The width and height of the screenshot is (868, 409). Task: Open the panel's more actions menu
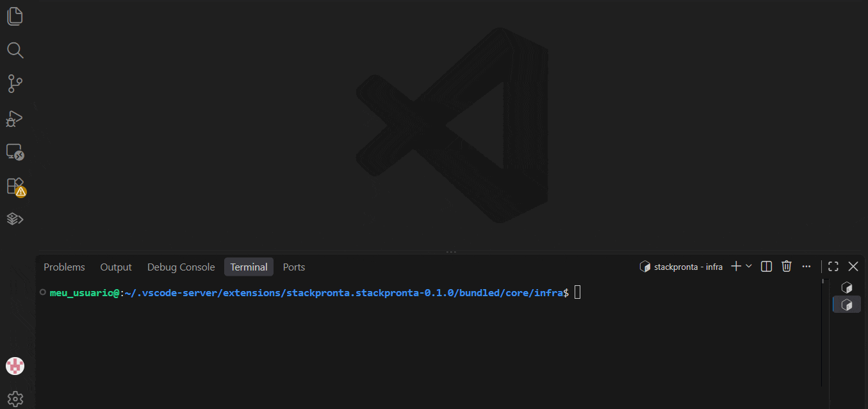[807, 266]
